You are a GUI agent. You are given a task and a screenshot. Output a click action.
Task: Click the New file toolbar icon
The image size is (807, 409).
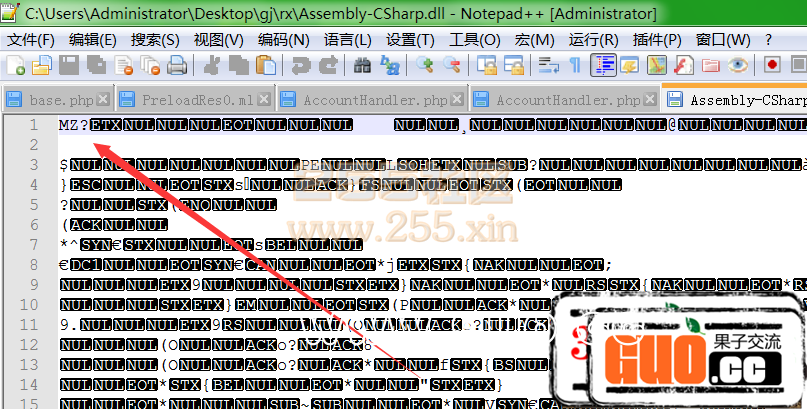pos(16,66)
